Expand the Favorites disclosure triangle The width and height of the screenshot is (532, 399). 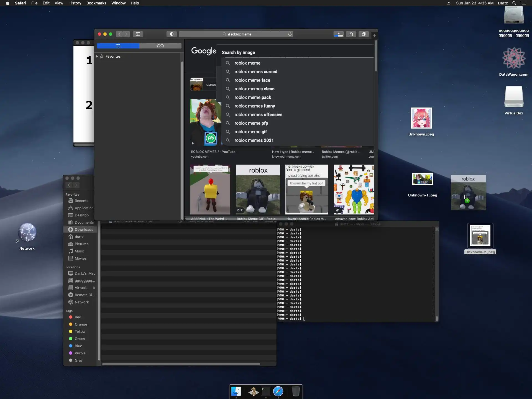pos(97,56)
